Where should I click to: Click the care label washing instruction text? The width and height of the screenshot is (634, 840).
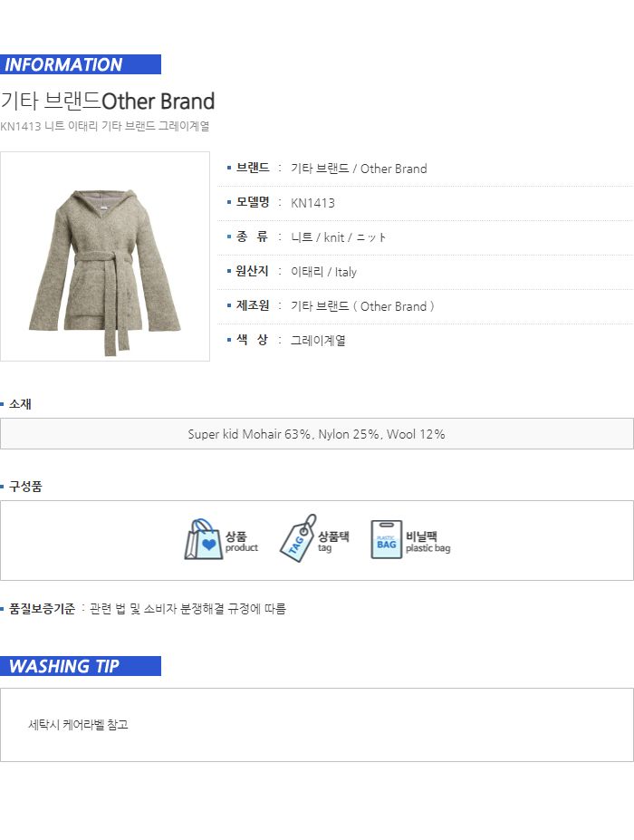78,725
